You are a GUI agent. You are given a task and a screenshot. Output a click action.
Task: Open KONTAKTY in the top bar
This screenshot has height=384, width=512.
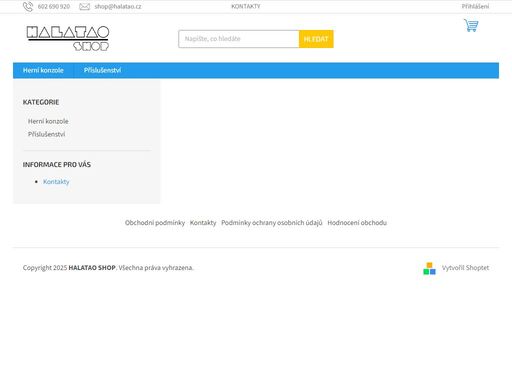(246, 6)
